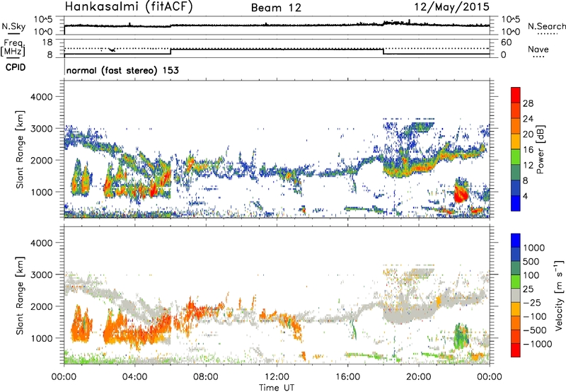Click the -1000 tick on velocity colorbar
The width and height of the screenshot is (566, 392).
(538, 344)
